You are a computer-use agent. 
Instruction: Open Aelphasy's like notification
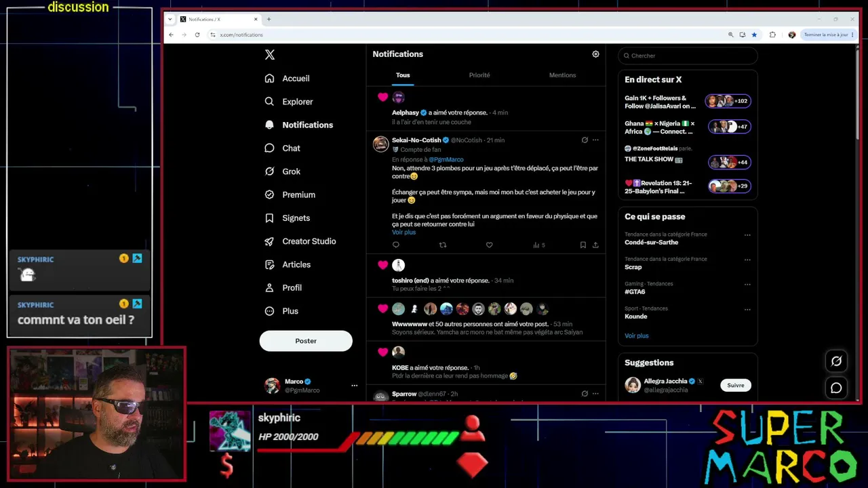pos(486,108)
